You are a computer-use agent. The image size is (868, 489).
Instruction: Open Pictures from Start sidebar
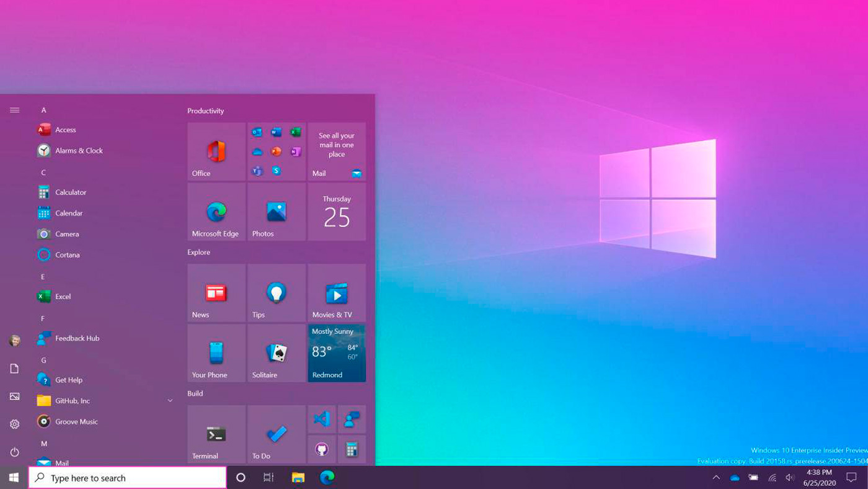coord(15,397)
